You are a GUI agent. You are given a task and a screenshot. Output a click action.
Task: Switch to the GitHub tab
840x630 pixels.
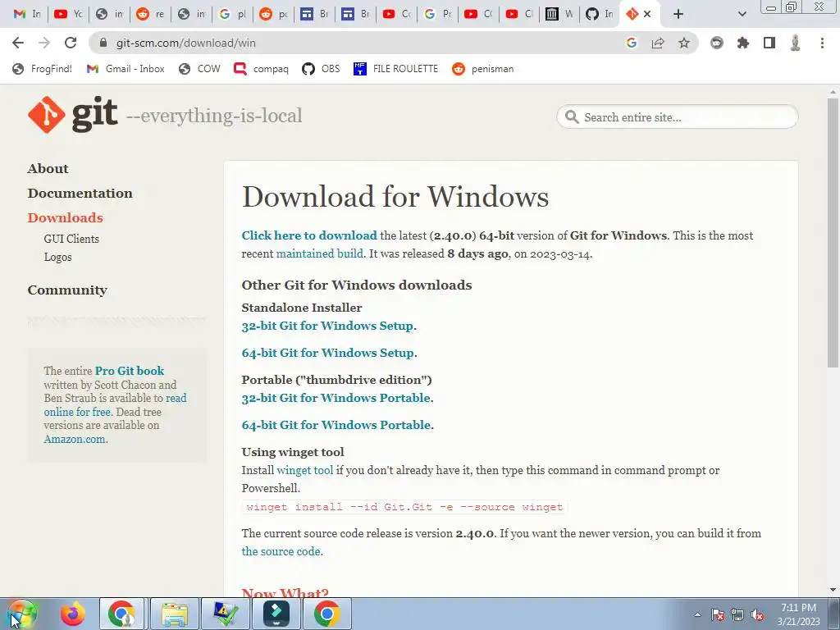point(599,14)
